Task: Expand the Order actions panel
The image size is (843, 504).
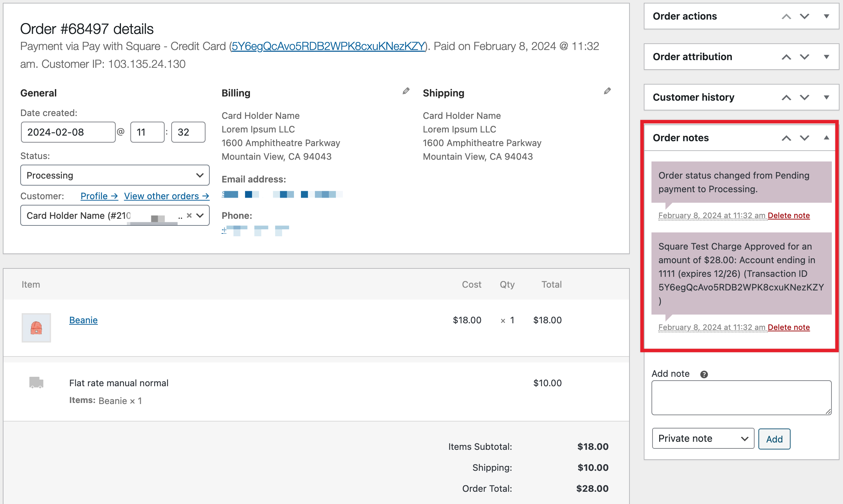Action: [x=827, y=16]
